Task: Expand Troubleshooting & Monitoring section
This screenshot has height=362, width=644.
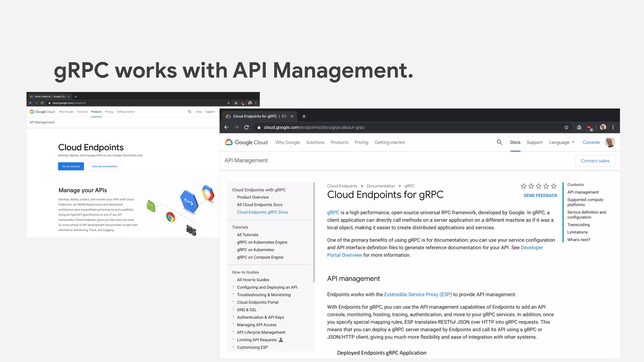Action: (x=233, y=294)
